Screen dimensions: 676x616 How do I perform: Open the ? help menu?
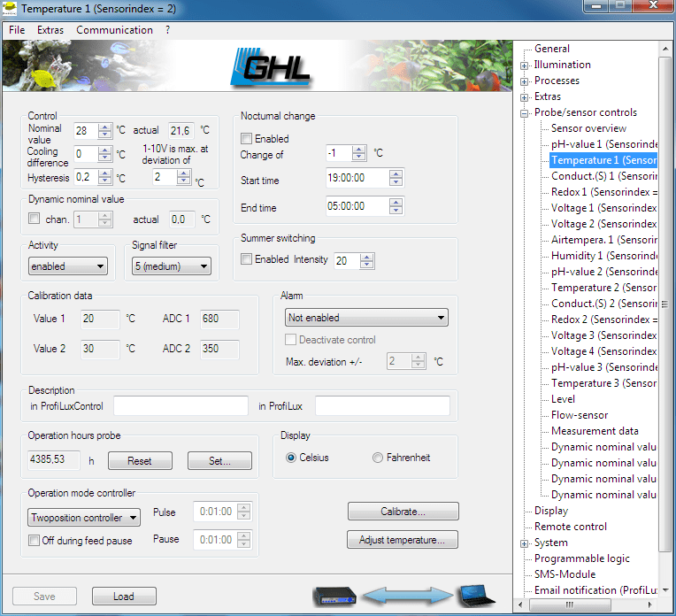tap(167, 30)
